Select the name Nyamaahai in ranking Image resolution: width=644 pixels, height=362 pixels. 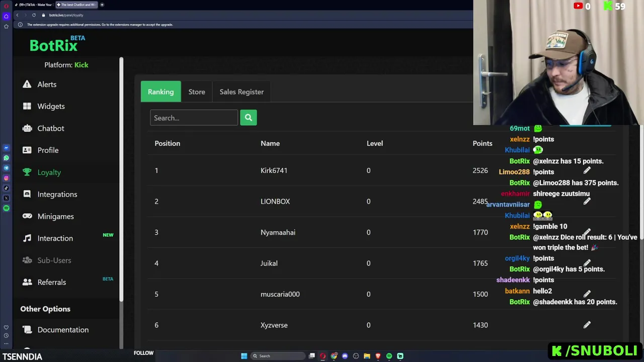(278, 232)
